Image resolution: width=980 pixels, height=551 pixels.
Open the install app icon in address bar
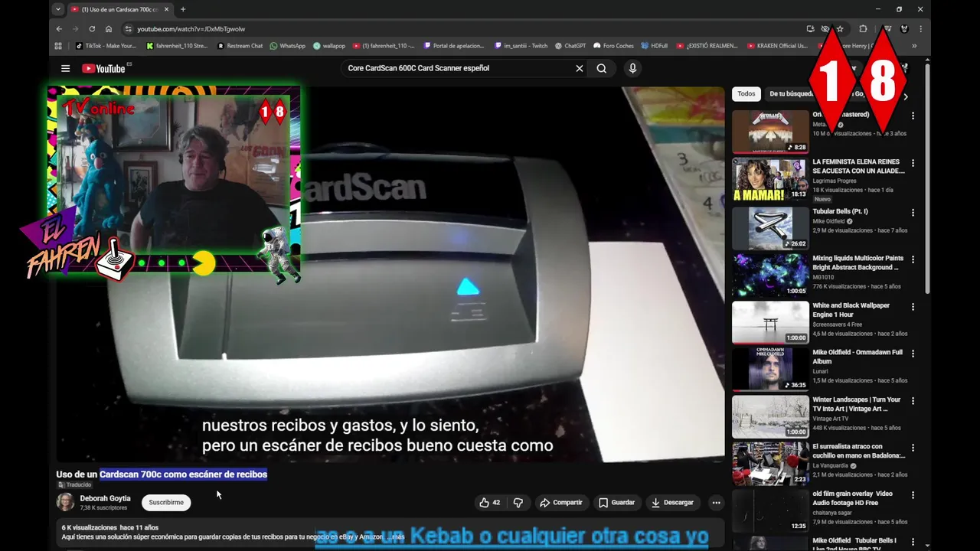(810, 29)
